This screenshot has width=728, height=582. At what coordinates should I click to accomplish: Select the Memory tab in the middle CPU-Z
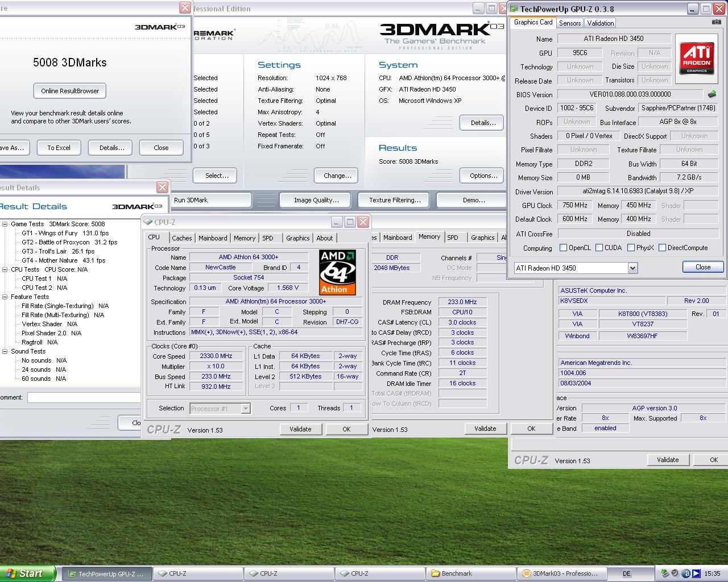429,237
